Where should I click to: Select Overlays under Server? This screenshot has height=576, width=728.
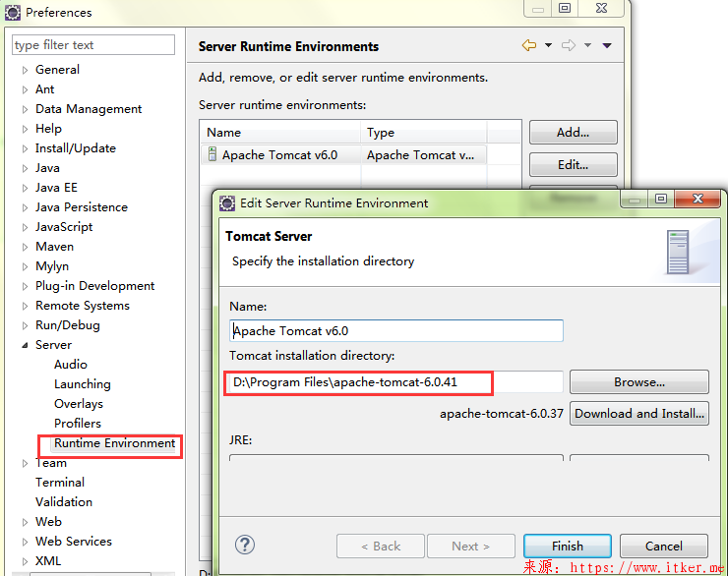pos(79,404)
